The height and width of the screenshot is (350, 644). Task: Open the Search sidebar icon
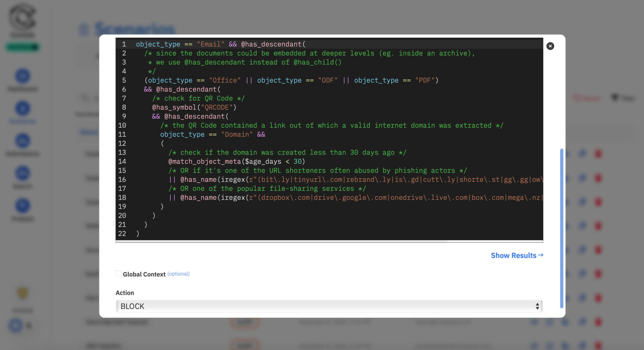coord(23,173)
